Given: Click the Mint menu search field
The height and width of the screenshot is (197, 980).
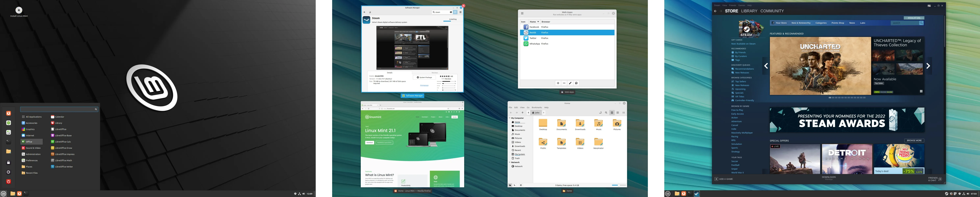Looking at the screenshot, I should (x=57, y=109).
